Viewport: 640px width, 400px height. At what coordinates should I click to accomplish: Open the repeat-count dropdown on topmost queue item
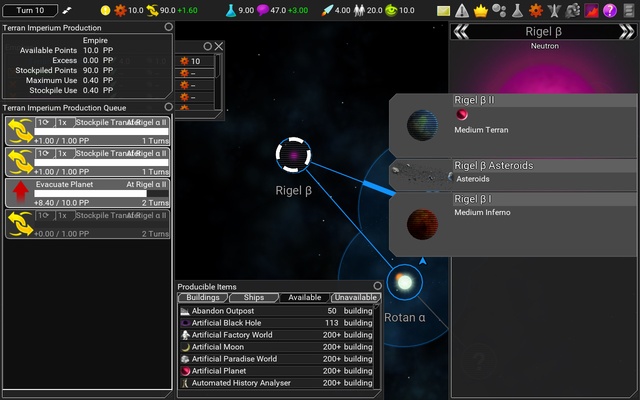[x=44, y=122]
